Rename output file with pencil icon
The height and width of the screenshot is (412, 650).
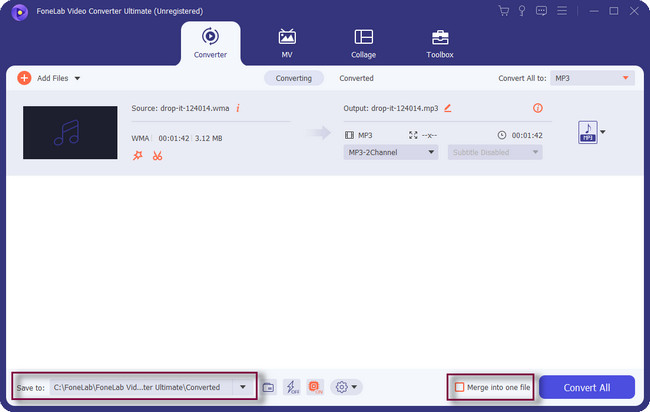pyautogui.click(x=448, y=108)
